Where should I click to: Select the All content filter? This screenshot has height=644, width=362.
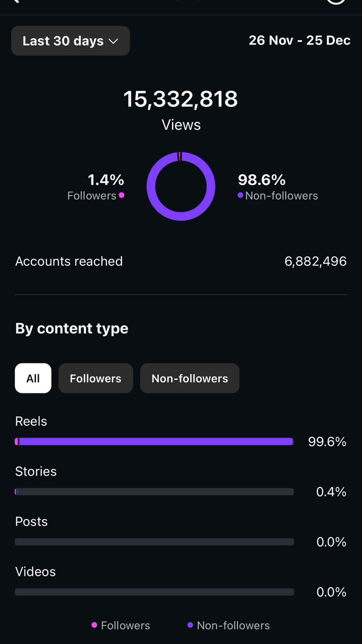(33, 378)
